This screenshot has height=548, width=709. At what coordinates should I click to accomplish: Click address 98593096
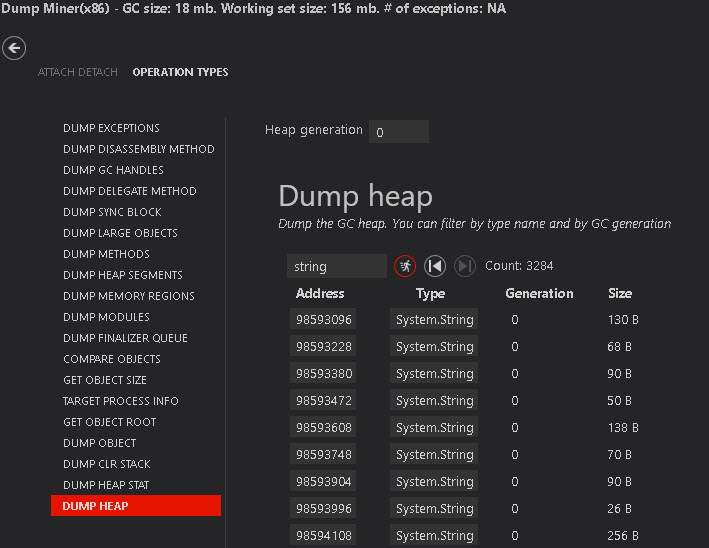tap(323, 320)
